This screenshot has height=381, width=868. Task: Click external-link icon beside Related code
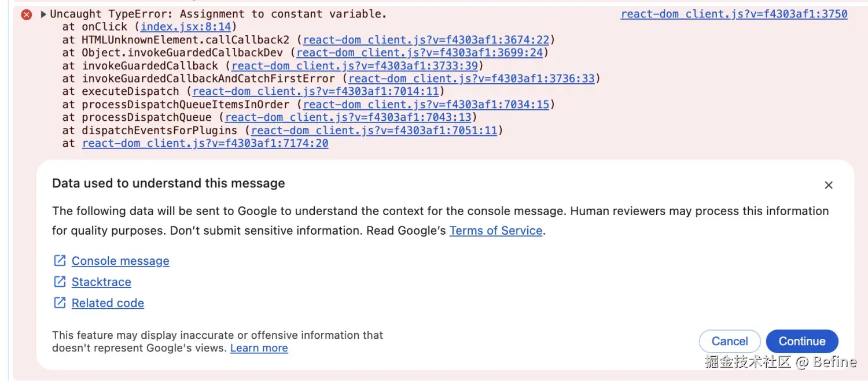(x=60, y=302)
